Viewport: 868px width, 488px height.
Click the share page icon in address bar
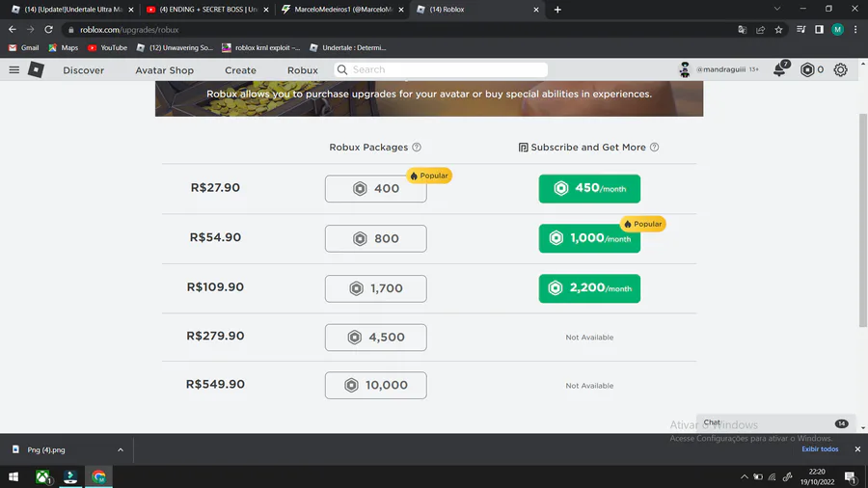point(761,29)
